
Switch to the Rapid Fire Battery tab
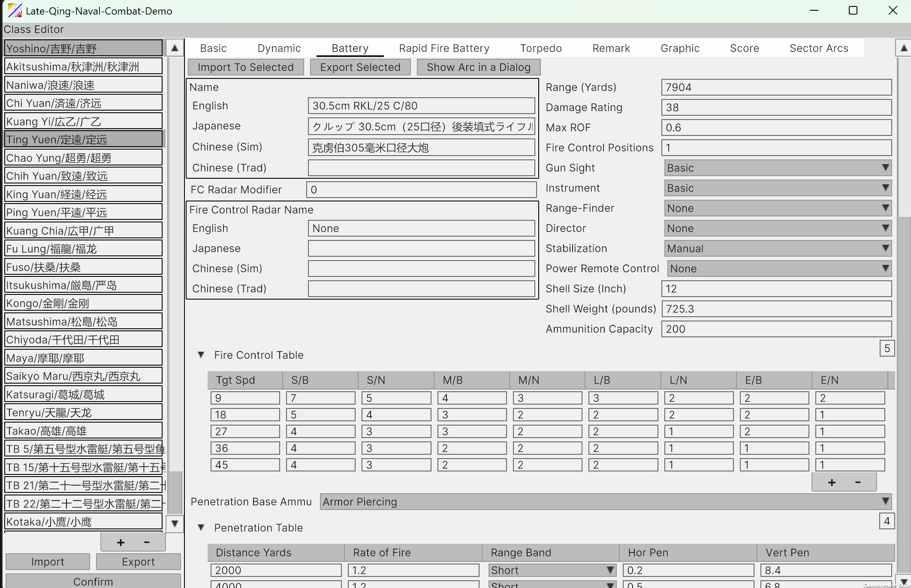pyautogui.click(x=443, y=48)
